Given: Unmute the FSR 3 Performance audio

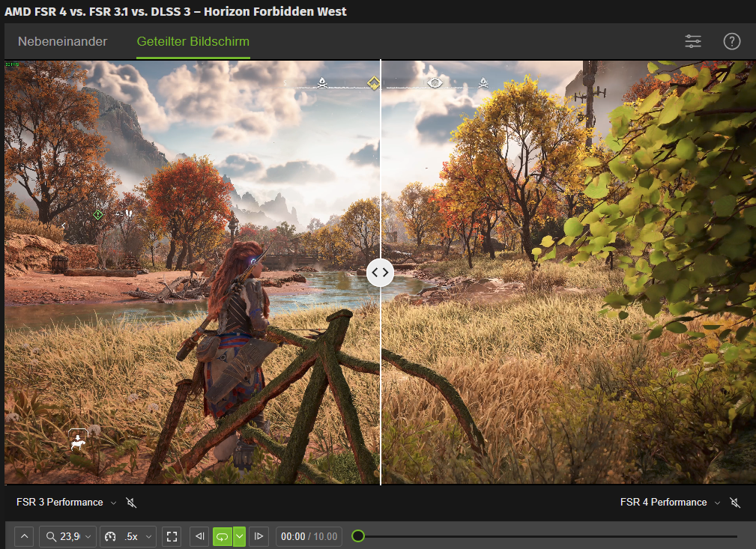Looking at the screenshot, I should pos(131,503).
